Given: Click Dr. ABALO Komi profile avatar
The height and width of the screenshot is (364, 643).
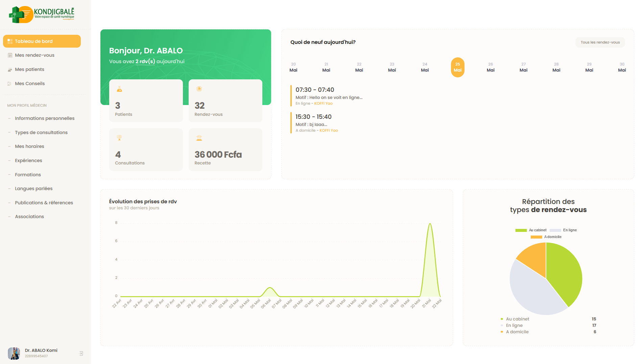Looking at the screenshot, I should pyautogui.click(x=14, y=353).
